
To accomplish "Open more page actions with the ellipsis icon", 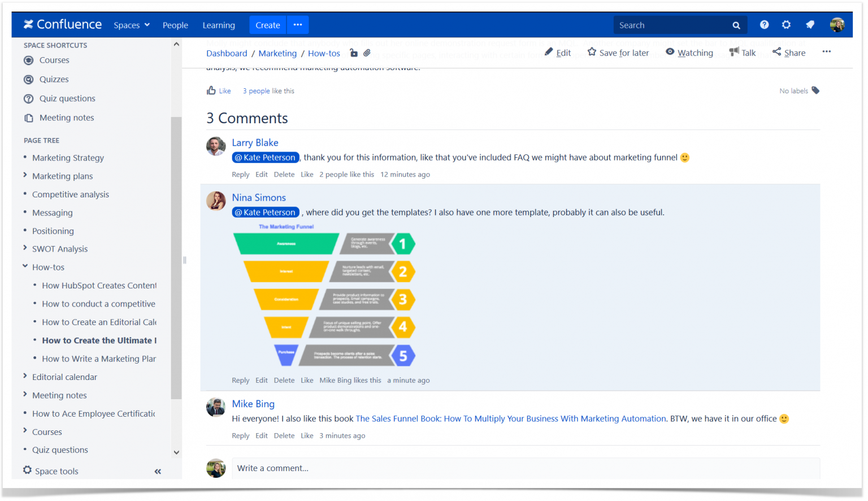I will (827, 51).
